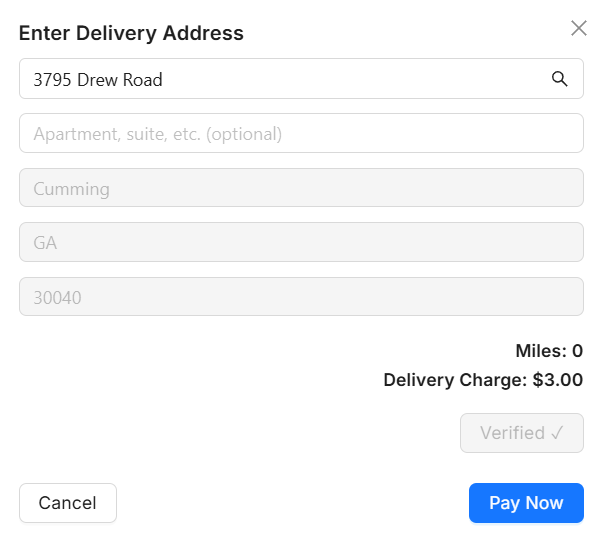Click the $3.00 delivery charge amount
Viewport: 604px width, 539px height.
click(558, 380)
